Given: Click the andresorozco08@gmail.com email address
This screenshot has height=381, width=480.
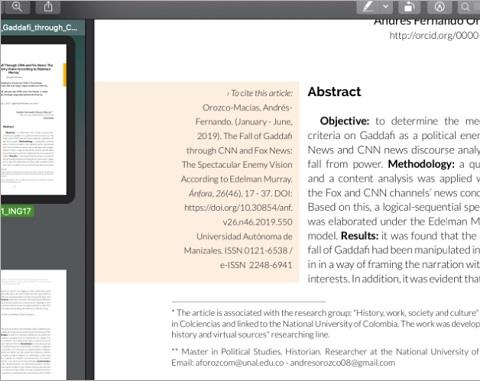Looking at the screenshot, I should click(342, 363).
